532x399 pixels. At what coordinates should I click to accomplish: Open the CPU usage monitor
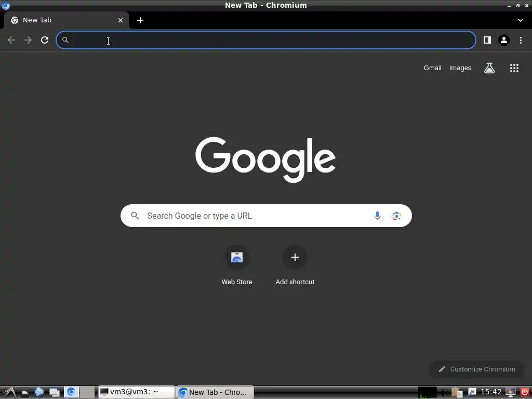tap(428, 392)
